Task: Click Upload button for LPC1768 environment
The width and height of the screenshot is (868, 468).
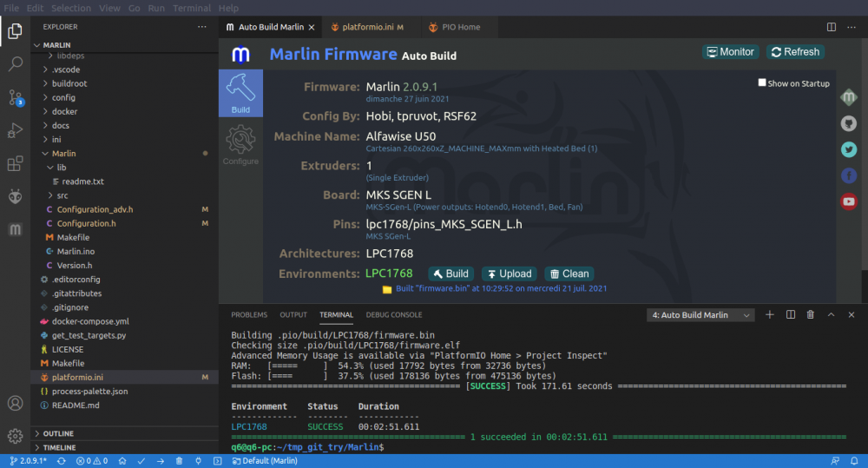Action: [510, 274]
